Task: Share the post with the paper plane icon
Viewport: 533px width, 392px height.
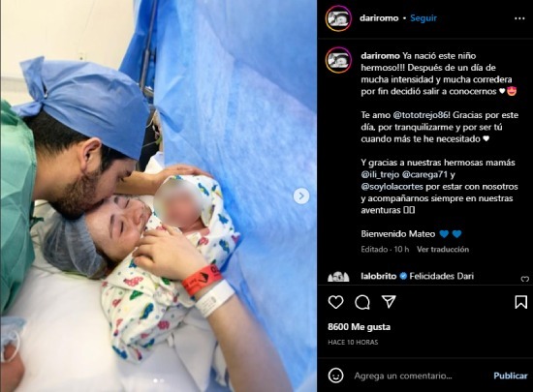Action: tap(389, 301)
